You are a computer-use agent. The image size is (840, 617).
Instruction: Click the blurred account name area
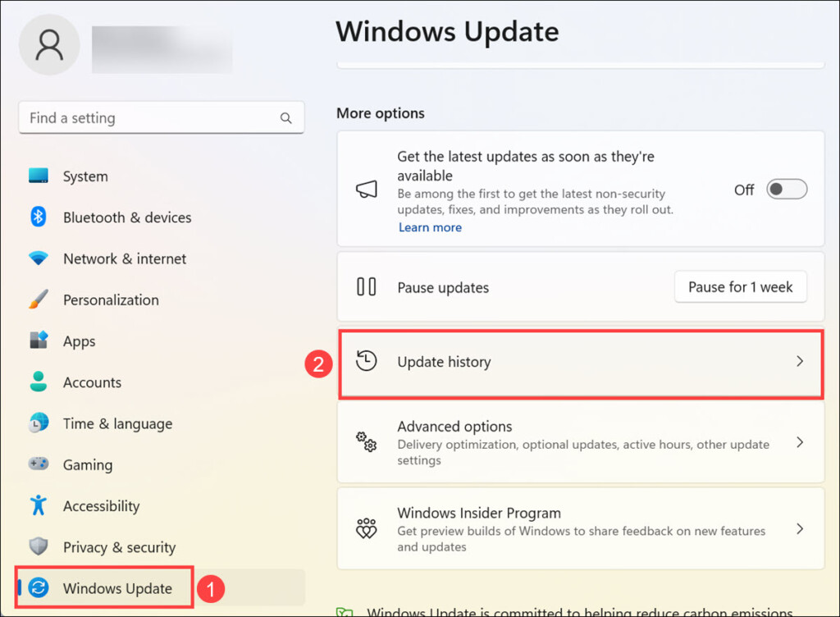162,49
